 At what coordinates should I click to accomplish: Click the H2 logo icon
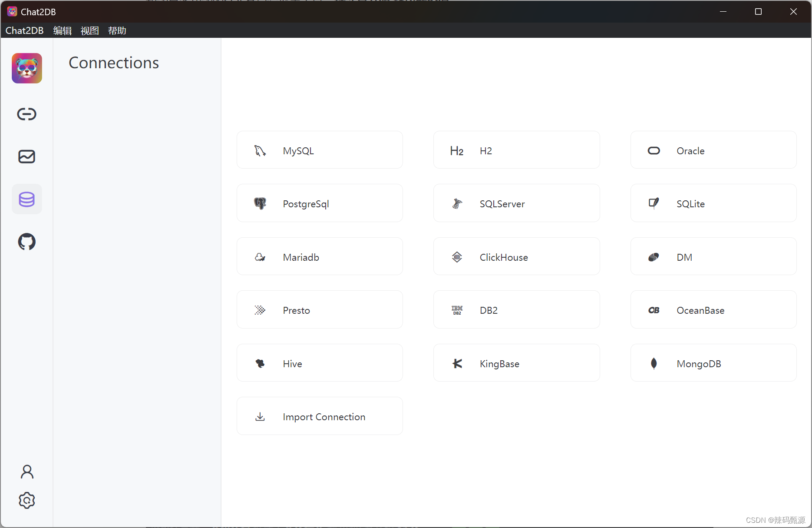coord(457,151)
